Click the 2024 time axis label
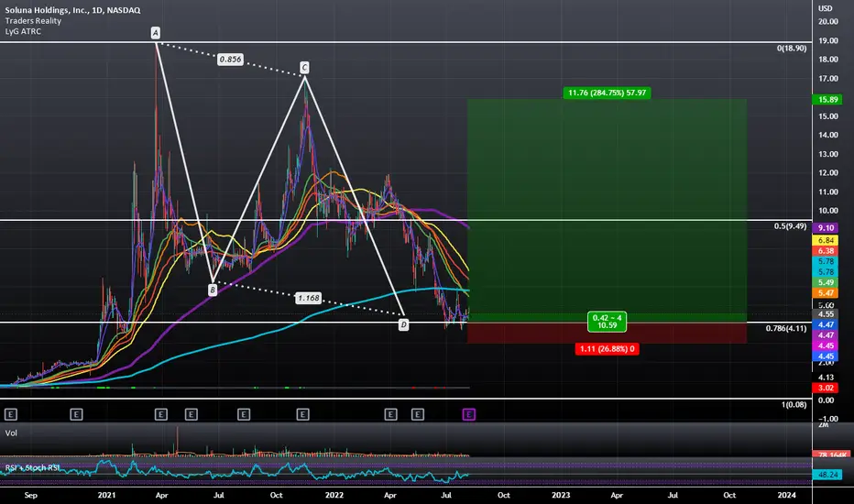854x504 pixels. pyautogui.click(x=786, y=495)
